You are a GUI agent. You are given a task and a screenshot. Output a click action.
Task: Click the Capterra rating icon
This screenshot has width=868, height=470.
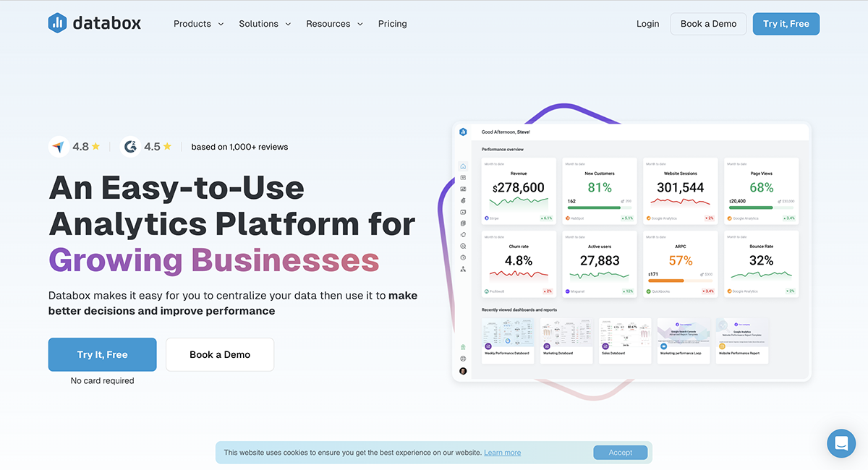[x=59, y=147]
